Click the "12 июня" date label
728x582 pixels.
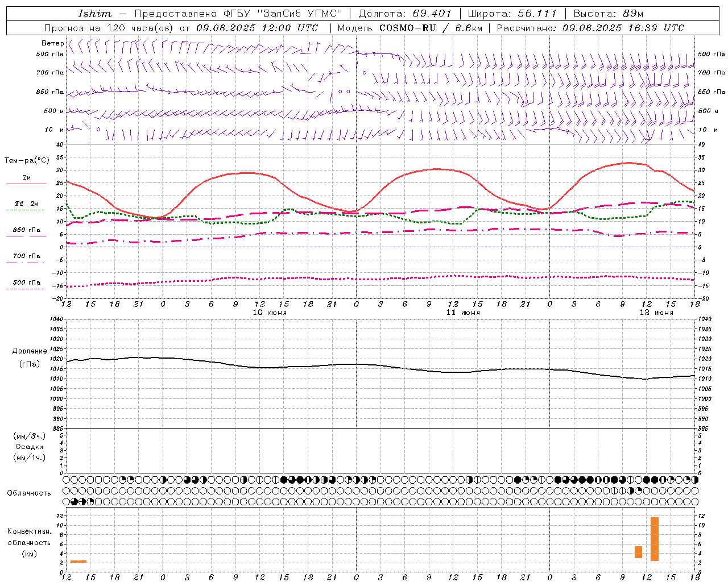tap(656, 313)
